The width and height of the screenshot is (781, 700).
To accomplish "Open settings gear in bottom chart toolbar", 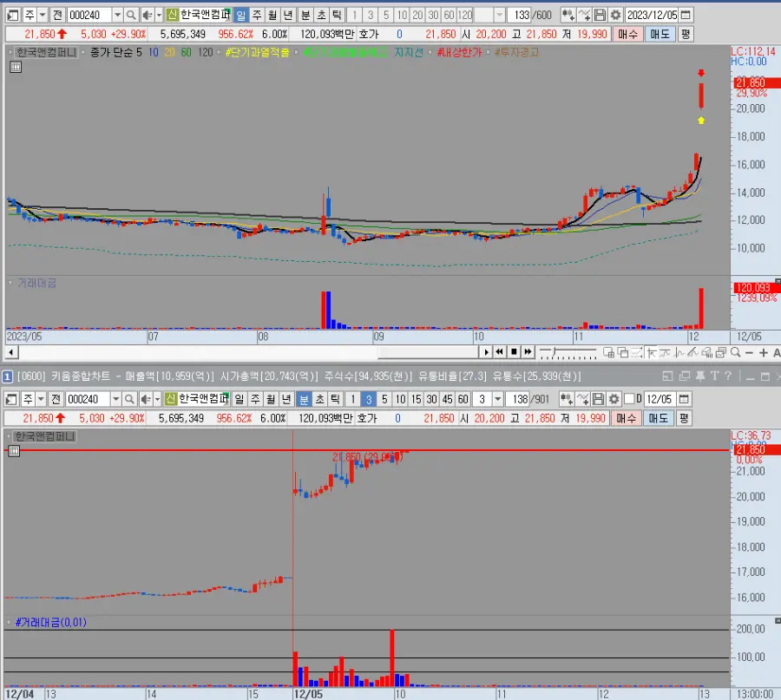I will point(614,399).
